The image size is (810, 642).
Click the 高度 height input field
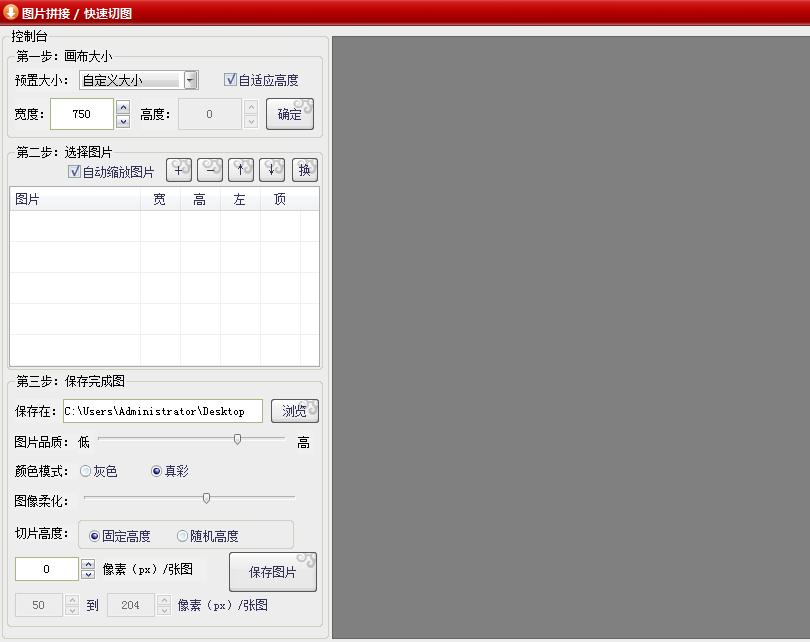(210, 114)
